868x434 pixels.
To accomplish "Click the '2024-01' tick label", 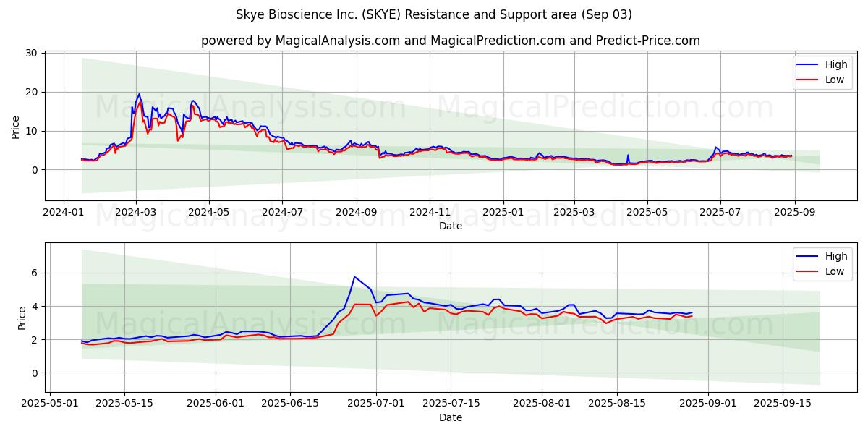I will pos(64,212).
